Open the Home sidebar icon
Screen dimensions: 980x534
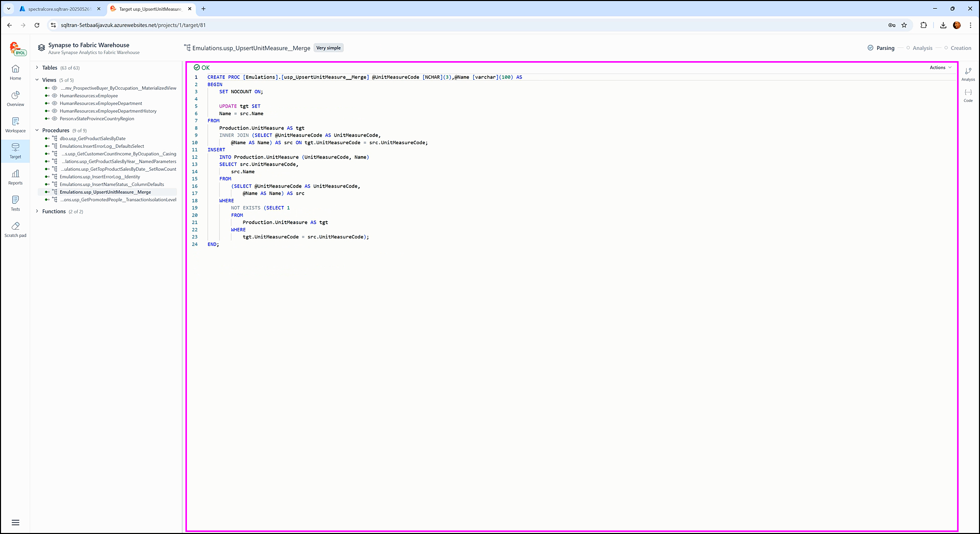pyautogui.click(x=15, y=72)
